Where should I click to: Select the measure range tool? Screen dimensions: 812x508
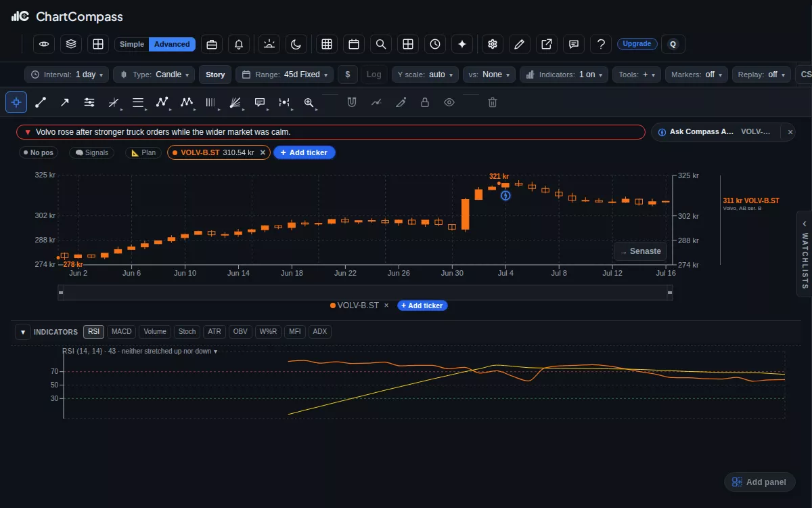tap(284, 102)
